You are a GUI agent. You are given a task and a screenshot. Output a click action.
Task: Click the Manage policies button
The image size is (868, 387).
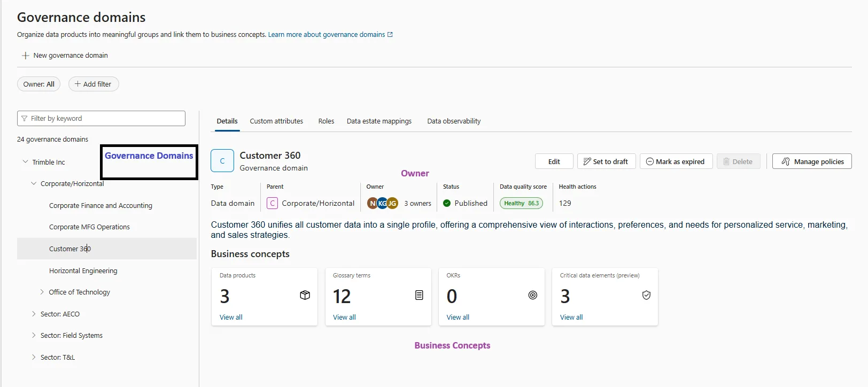[812, 161]
